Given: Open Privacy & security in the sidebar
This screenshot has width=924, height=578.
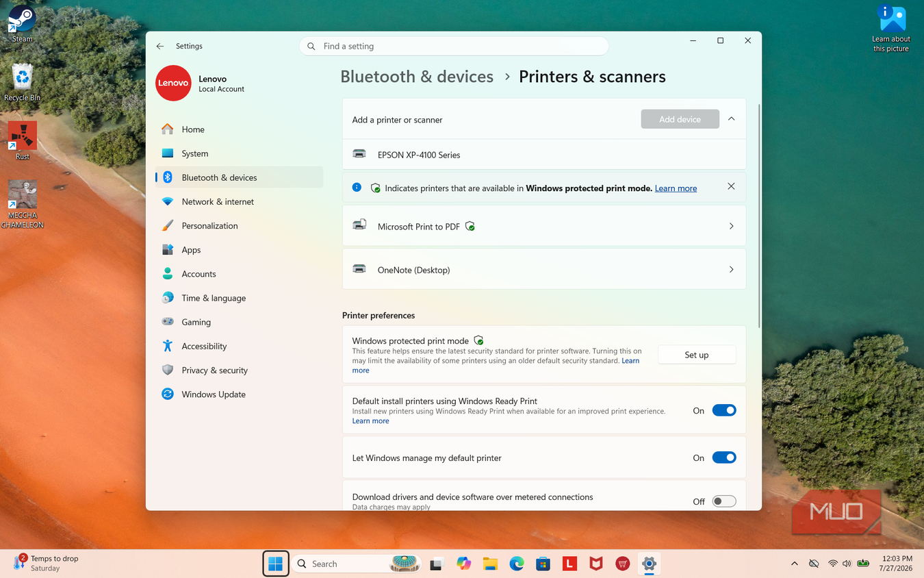Looking at the screenshot, I should click(x=239, y=370).
